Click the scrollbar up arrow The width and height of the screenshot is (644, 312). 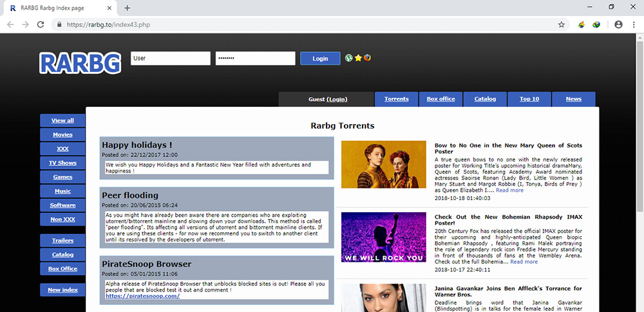640,37
